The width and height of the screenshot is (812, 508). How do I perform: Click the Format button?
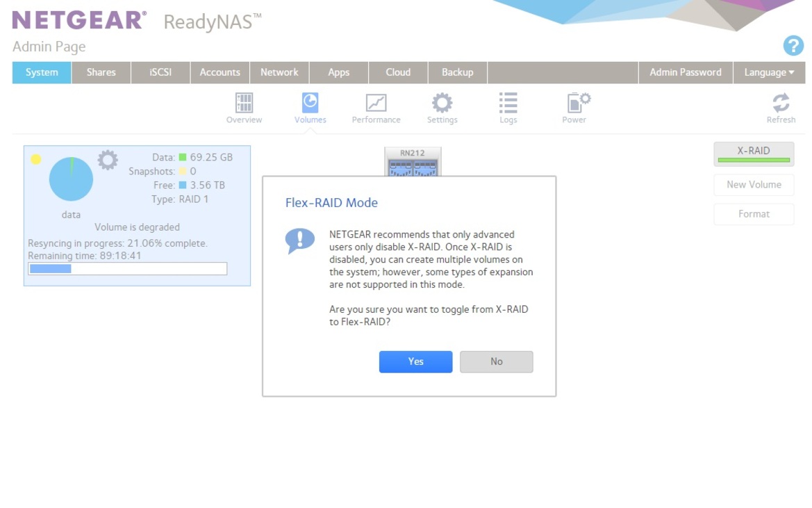(754, 214)
